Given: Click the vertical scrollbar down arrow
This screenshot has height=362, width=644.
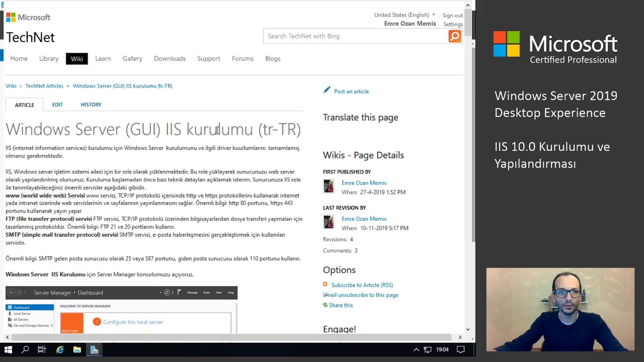Looking at the screenshot, I should 467,329.
